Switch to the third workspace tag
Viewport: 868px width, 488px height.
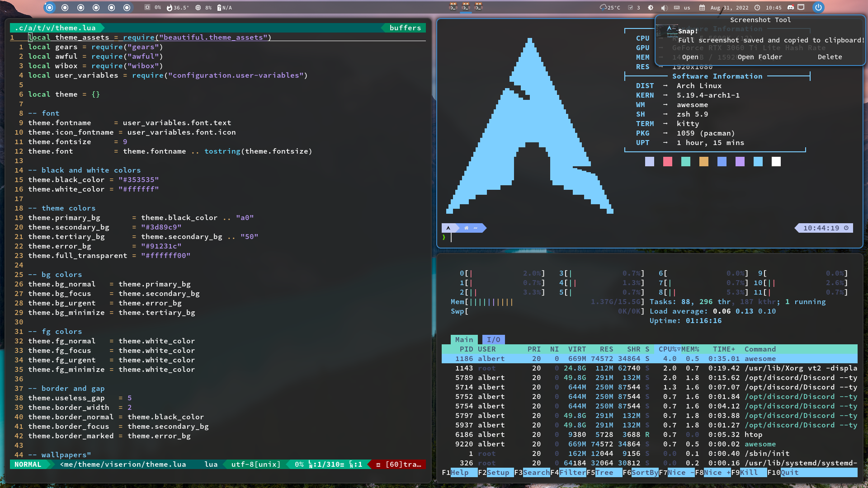click(x=80, y=7)
